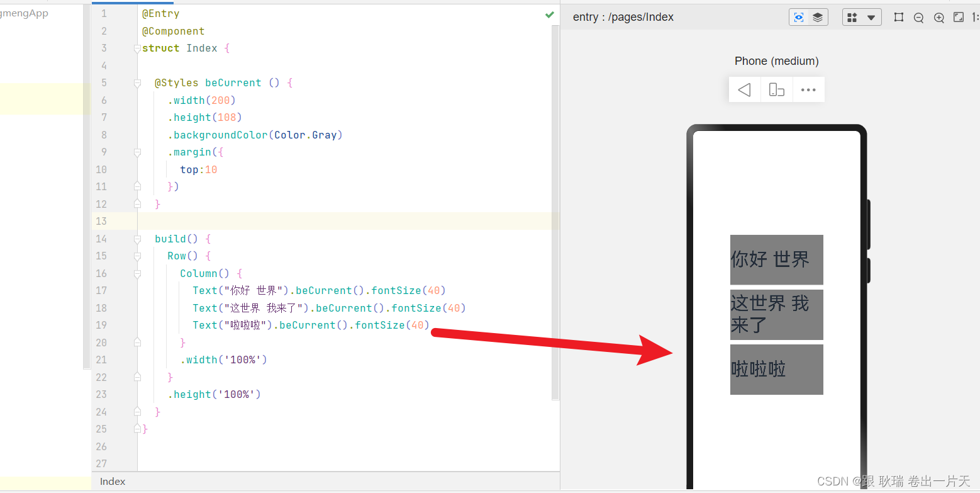
Task: Click Text("你好 世界") code on line 17
Action: (240, 291)
